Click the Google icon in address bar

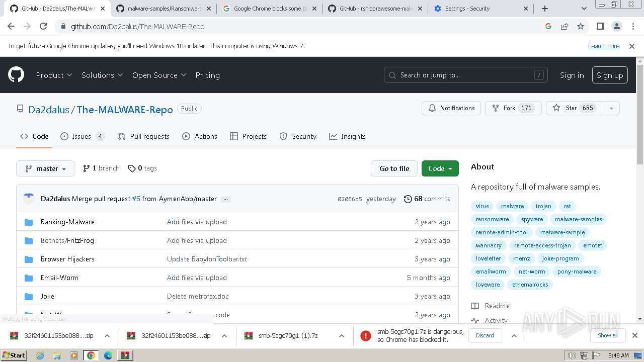(x=548, y=27)
